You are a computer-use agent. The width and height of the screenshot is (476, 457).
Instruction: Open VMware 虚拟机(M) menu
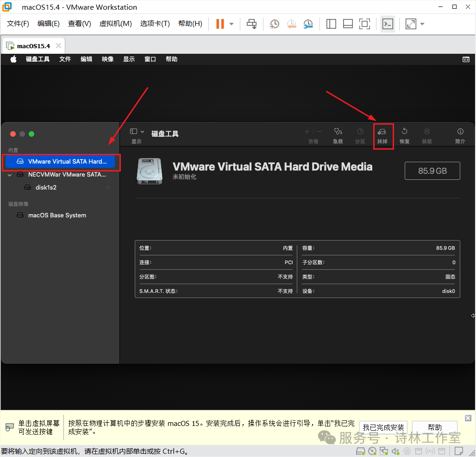pyautogui.click(x=116, y=24)
